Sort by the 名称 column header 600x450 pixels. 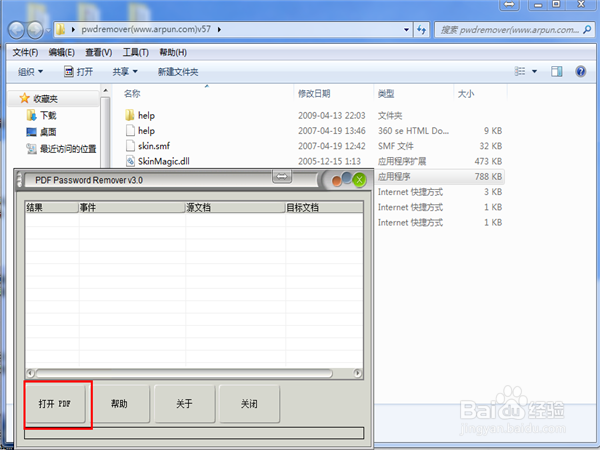click(132, 93)
